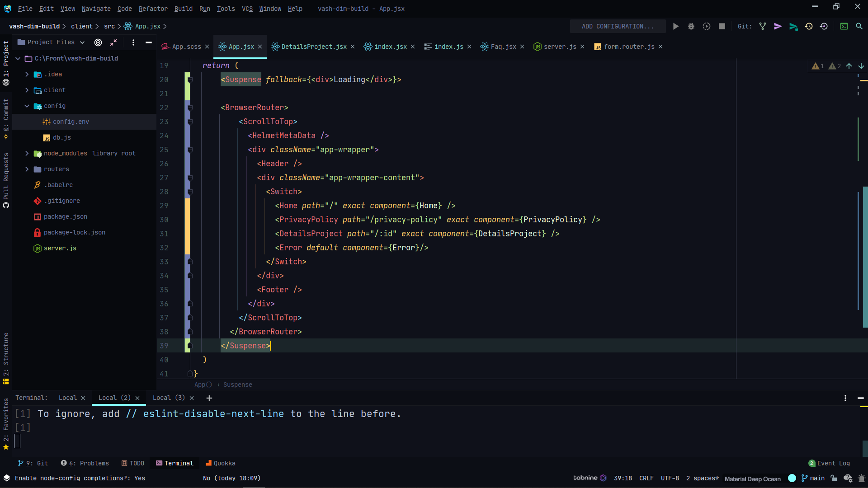Toggle fold marker on Switch line 28
Screen dimensions: 868x488
190,192
